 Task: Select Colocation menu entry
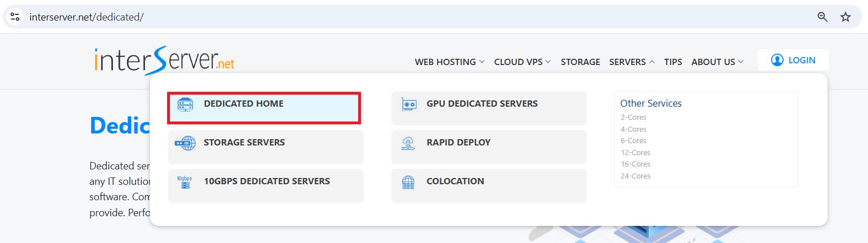[489, 186]
